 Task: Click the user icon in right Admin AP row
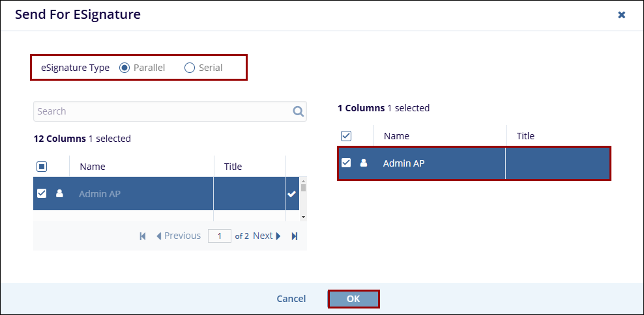tap(364, 163)
